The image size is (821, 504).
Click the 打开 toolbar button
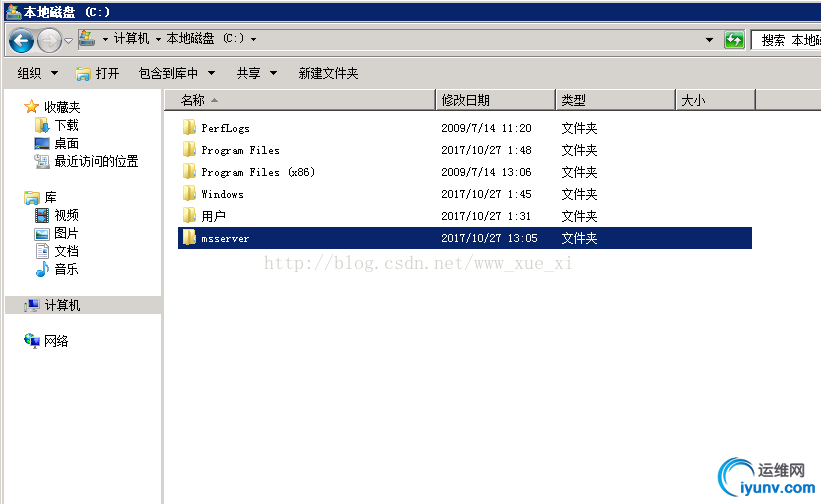[97, 73]
